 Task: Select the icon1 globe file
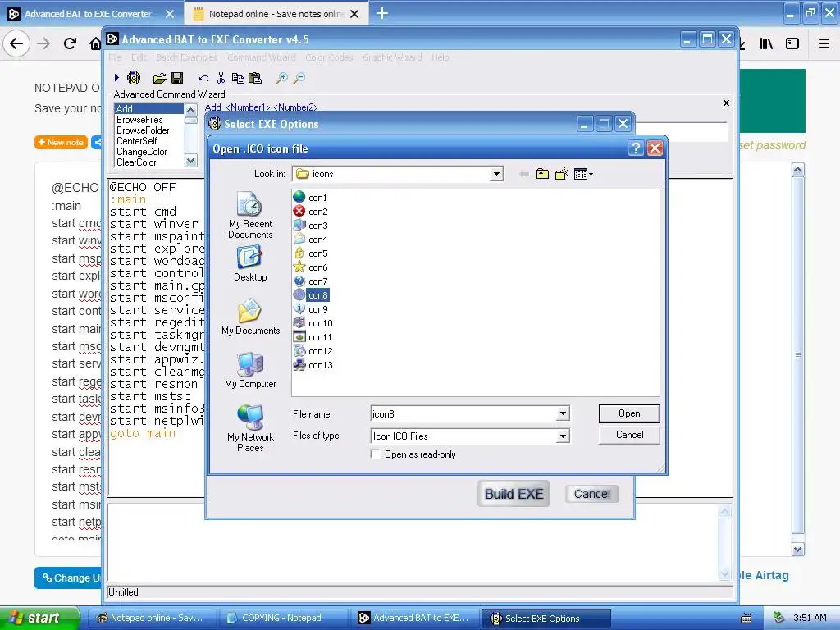[311, 198]
